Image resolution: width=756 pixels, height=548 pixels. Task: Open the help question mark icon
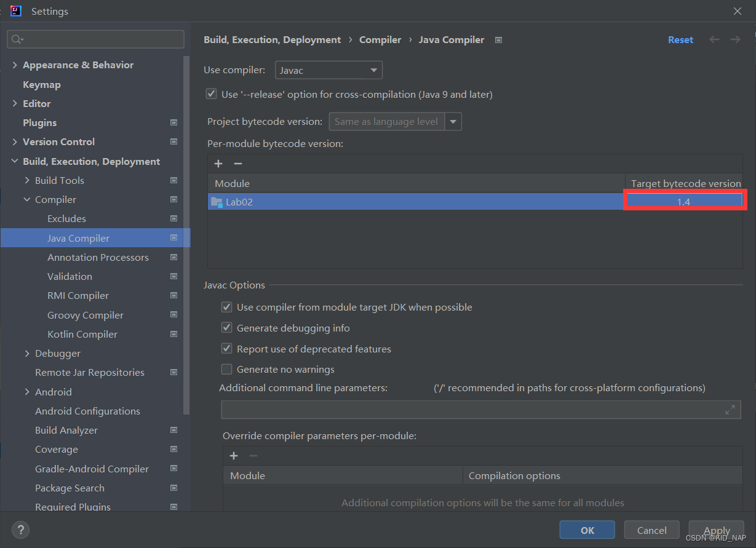[x=20, y=530]
